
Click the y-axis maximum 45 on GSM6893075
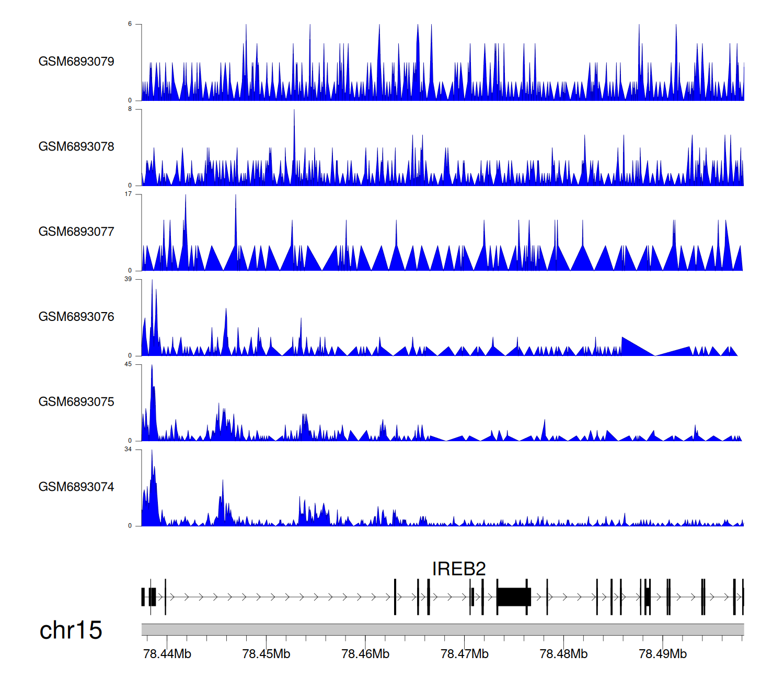point(128,364)
